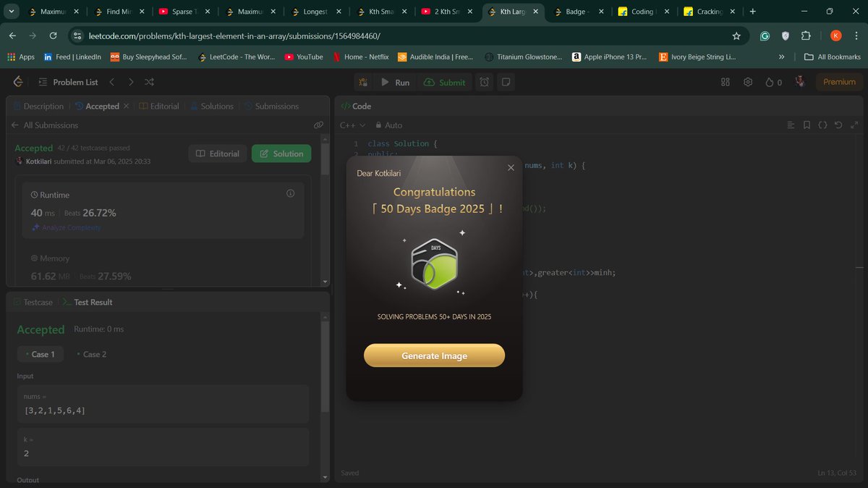Open the Feed LinkedIn bookmark

[72, 56]
